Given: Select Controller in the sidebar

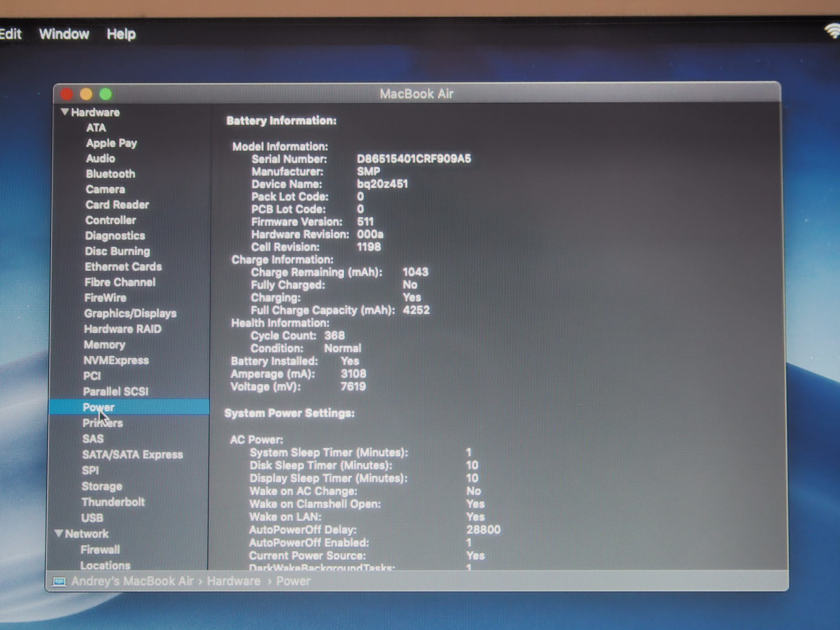Looking at the screenshot, I should coord(110,220).
